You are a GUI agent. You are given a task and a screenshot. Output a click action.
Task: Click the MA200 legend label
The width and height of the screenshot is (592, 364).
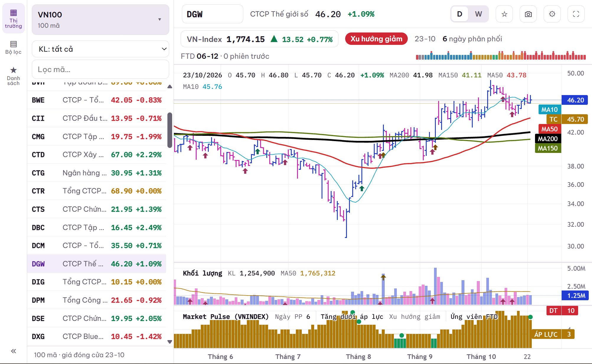point(548,139)
